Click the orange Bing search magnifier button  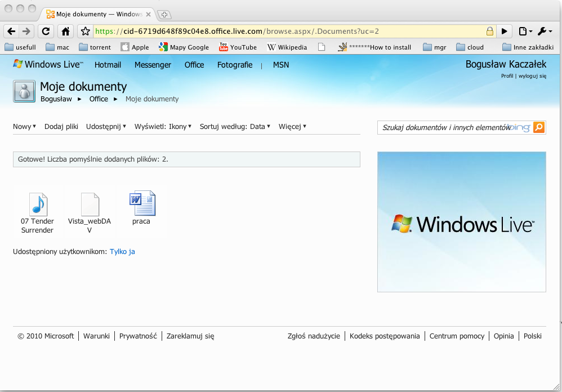point(539,127)
